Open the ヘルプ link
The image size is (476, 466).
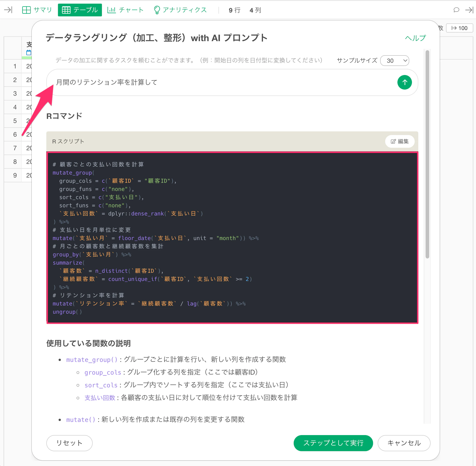[415, 38]
